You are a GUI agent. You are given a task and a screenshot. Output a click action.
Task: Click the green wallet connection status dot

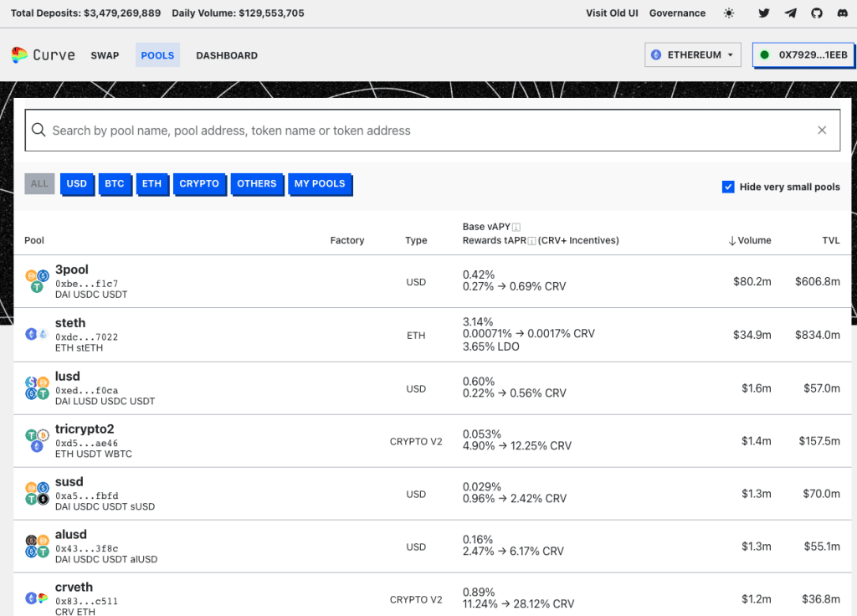click(765, 54)
